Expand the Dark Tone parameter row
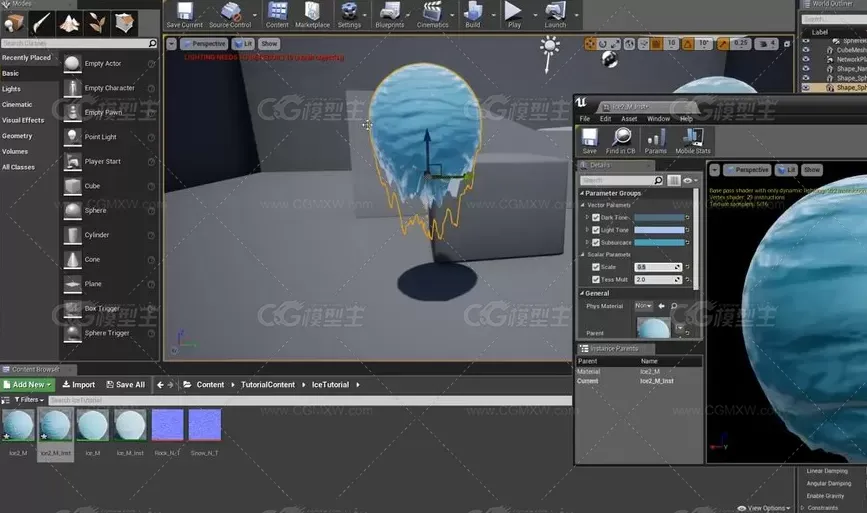This screenshot has height=513, width=867. [x=587, y=217]
